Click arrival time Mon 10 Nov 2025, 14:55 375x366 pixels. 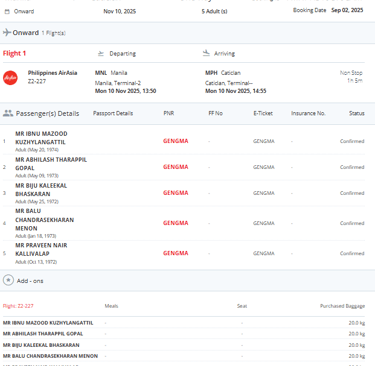(236, 91)
